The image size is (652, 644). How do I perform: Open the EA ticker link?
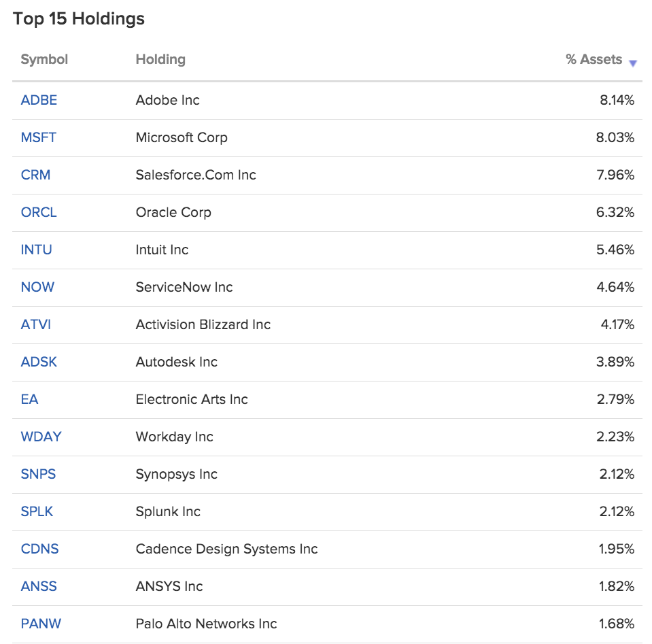point(29,400)
